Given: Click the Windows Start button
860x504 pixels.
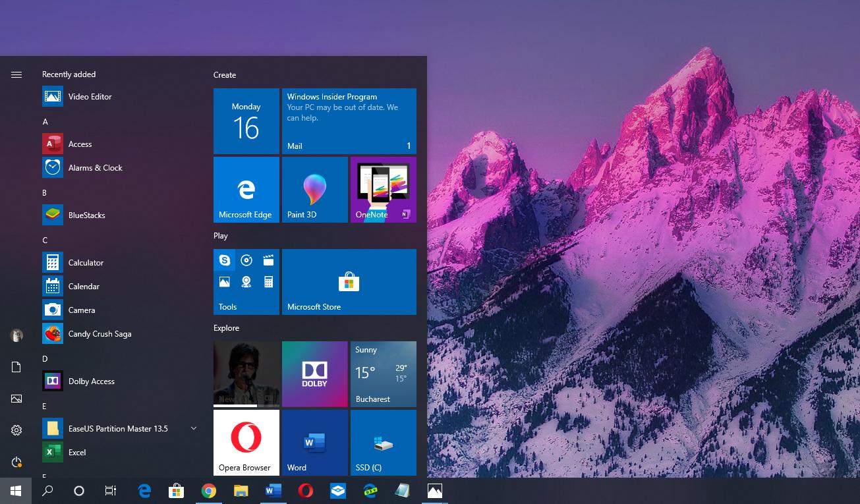Looking at the screenshot, I should tap(16, 491).
